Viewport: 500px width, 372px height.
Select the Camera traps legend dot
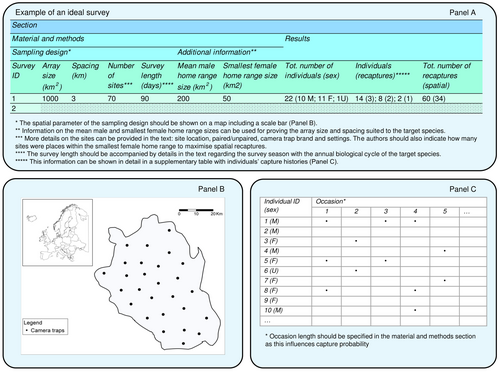tap(27, 330)
